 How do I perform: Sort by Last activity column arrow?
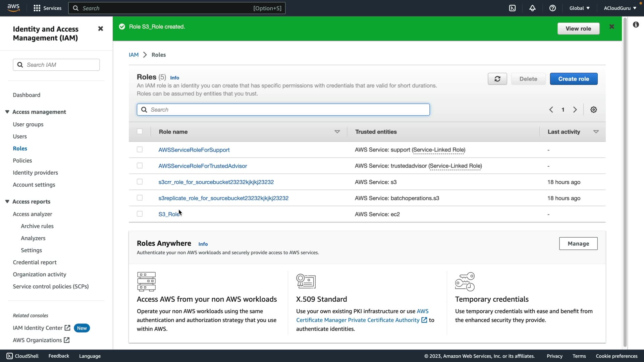coord(596,132)
